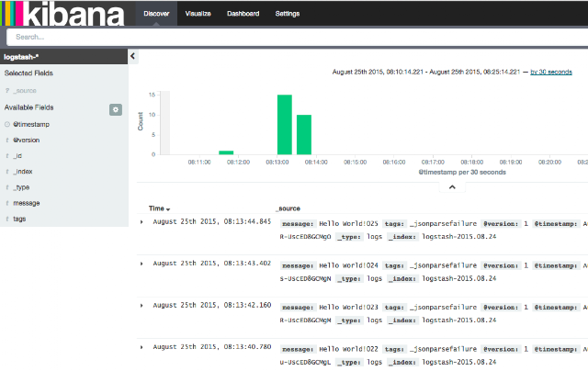Click the time range August 25th 2015 text
The image size is (588, 371).
(426, 72)
